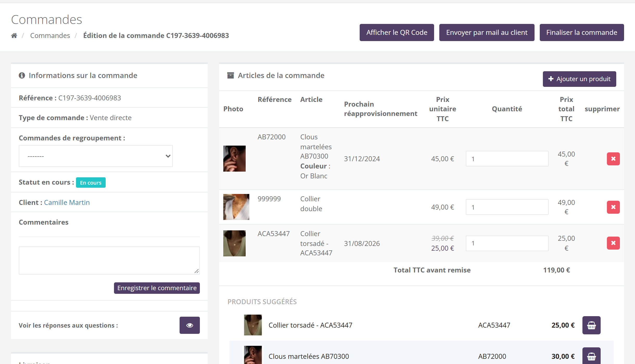
Task: Click the info icon beside Informations sur la commande
Action: pos(22,75)
